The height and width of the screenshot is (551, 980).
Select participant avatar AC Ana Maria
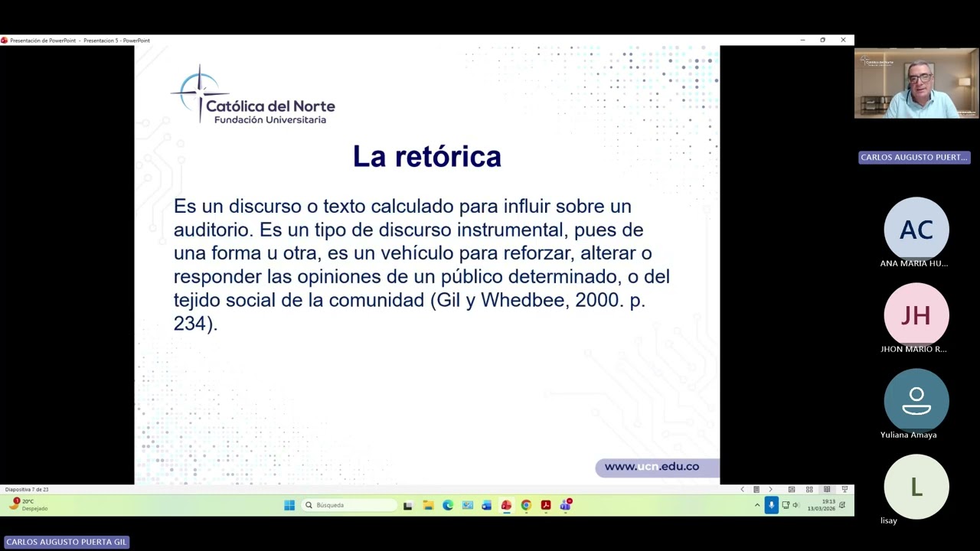[x=916, y=229]
